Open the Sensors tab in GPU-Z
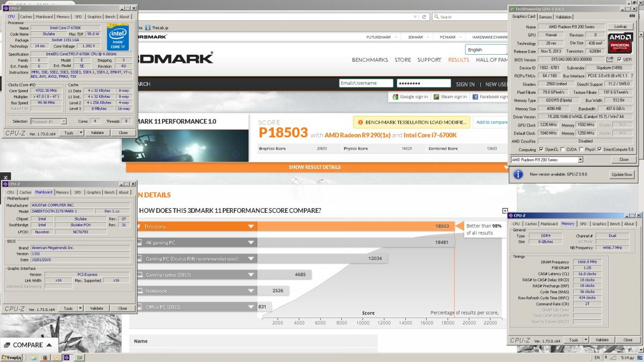 (x=545, y=17)
